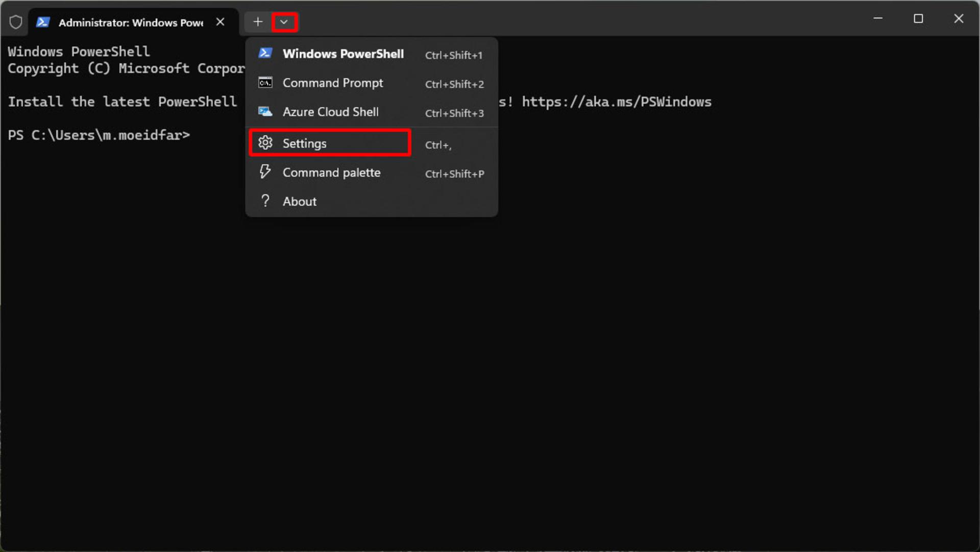This screenshot has width=980, height=552.
Task: Open a new tab with plus button
Action: click(258, 22)
